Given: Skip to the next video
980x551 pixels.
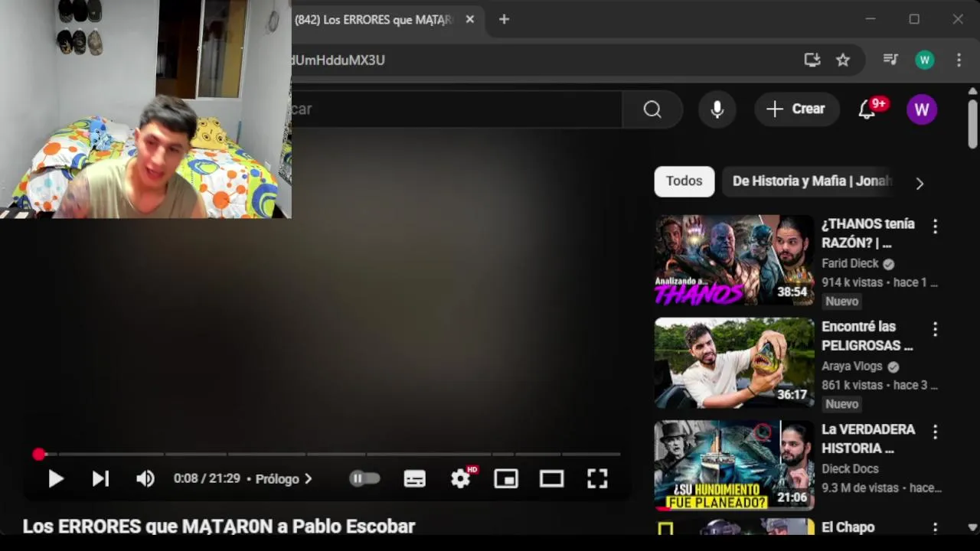Looking at the screenshot, I should pyautogui.click(x=100, y=479).
